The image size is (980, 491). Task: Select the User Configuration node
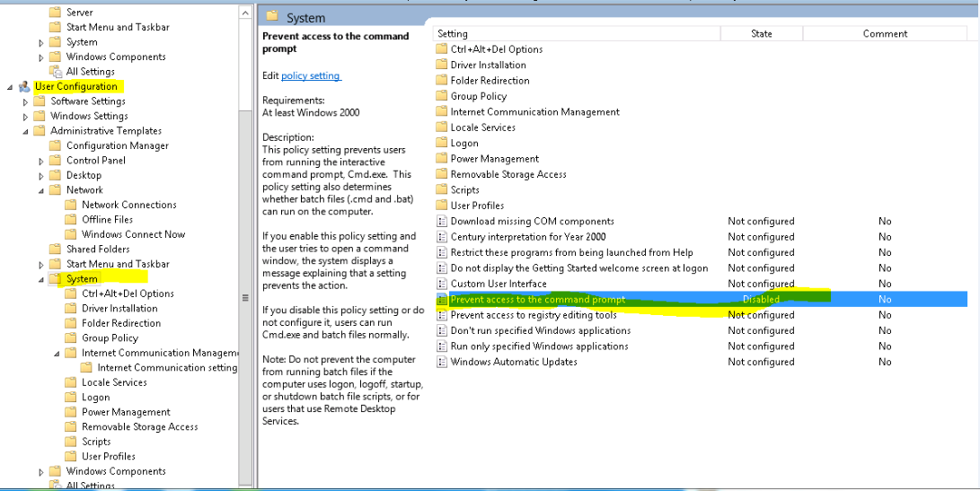pyautogui.click(x=75, y=86)
